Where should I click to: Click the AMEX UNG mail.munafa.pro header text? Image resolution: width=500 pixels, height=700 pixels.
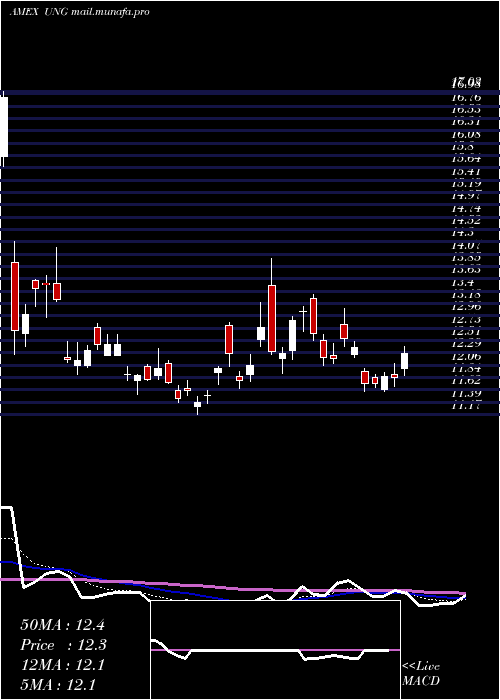(79, 12)
